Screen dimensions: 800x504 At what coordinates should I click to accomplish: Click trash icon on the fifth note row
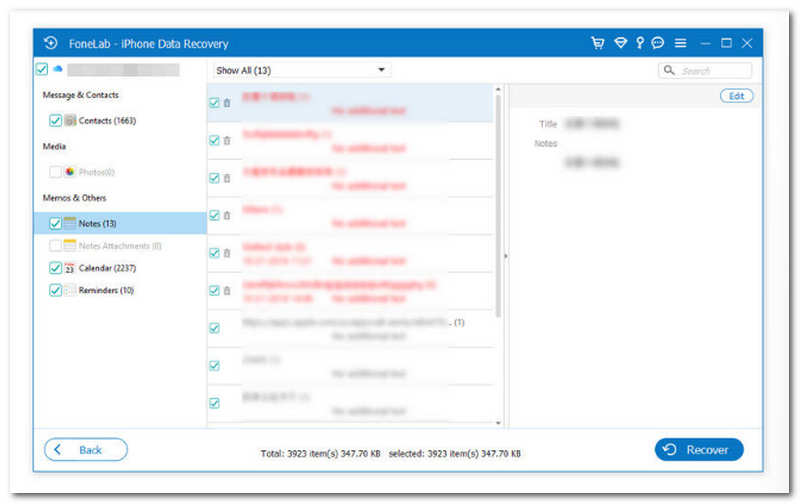coord(227,253)
